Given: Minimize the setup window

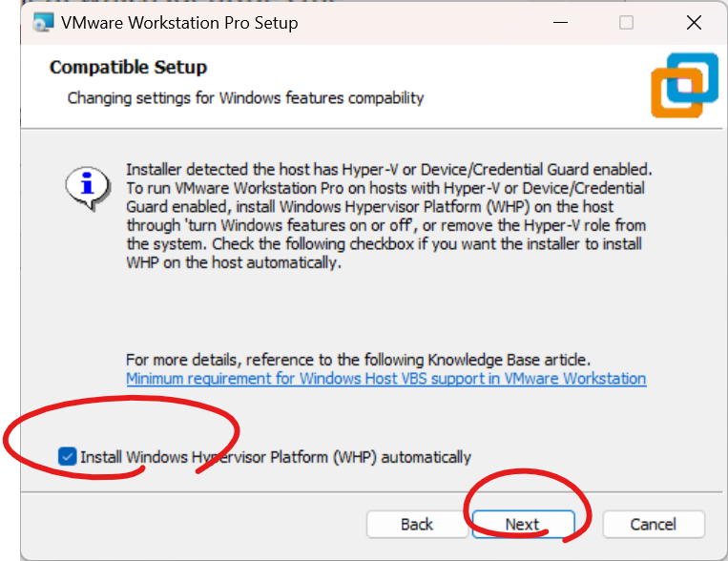Looking at the screenshot, I should coord(560,23).
